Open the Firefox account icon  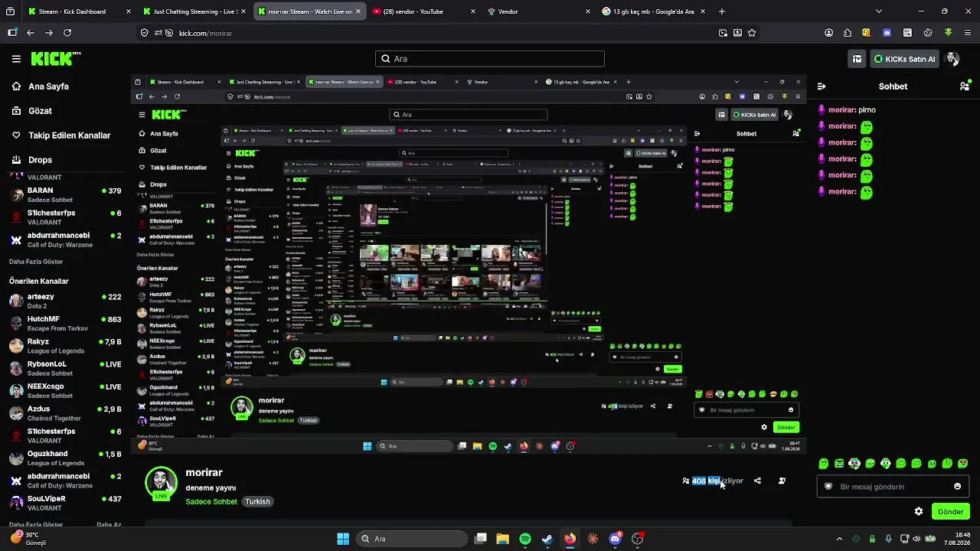[829, 33]
